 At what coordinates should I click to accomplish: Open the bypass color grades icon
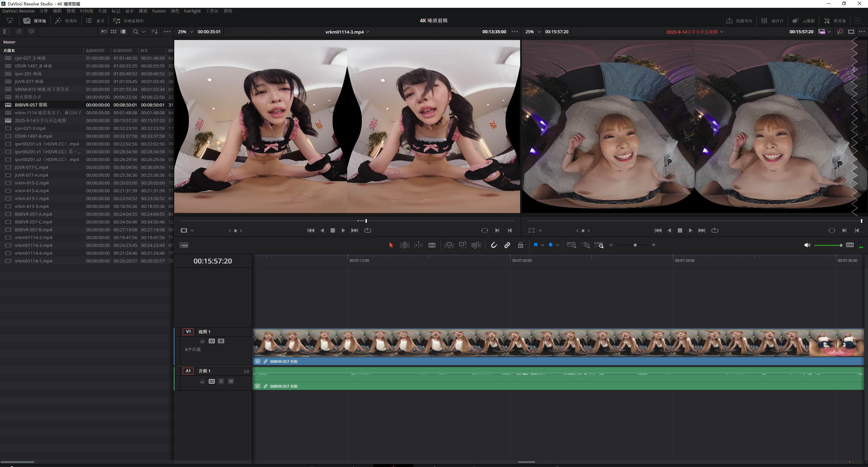pos(840,32)
